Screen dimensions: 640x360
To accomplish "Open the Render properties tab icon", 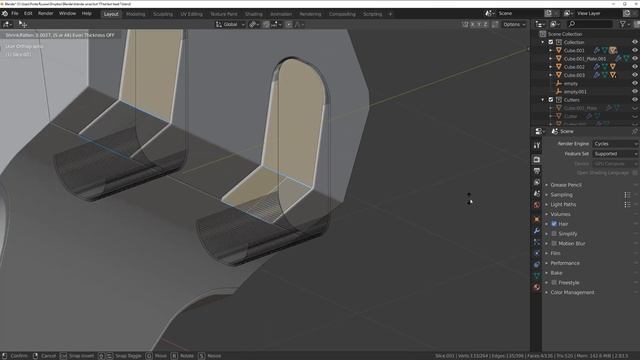I will pos(537,160).
